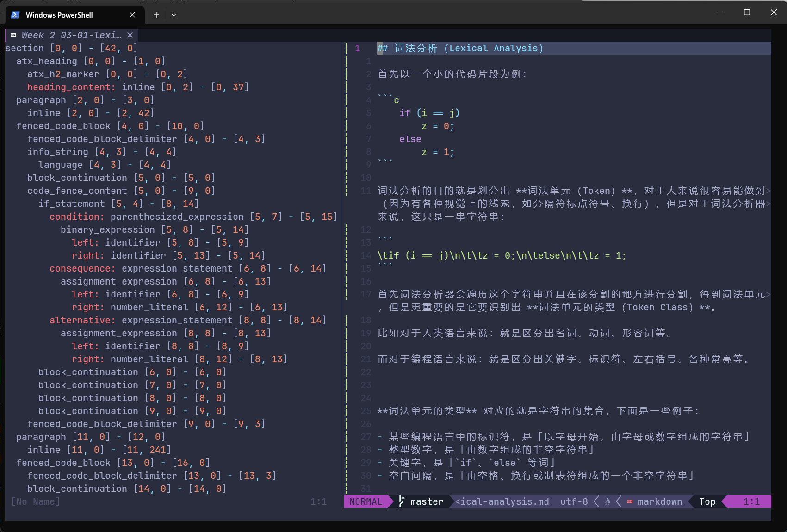Click the 'else' keyword line
The width and height of the screenshot is (787, 532).
tap(410, 139)
